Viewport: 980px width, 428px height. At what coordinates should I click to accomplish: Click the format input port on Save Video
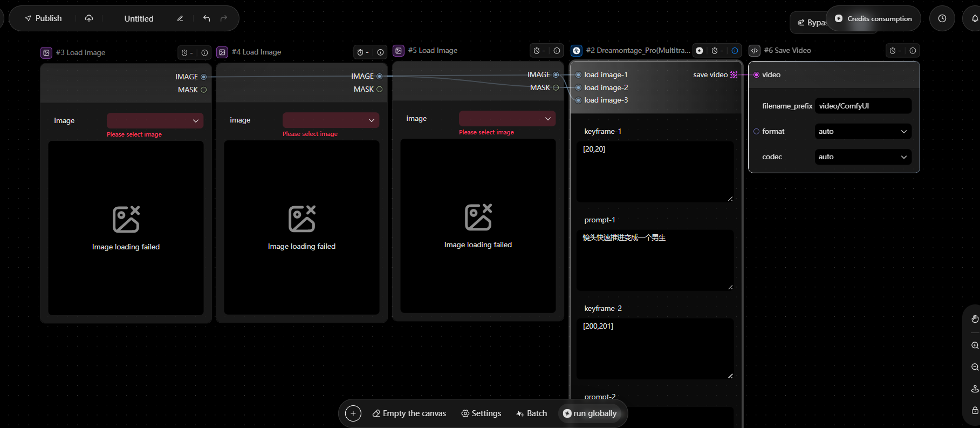click(x=757, y=131)
